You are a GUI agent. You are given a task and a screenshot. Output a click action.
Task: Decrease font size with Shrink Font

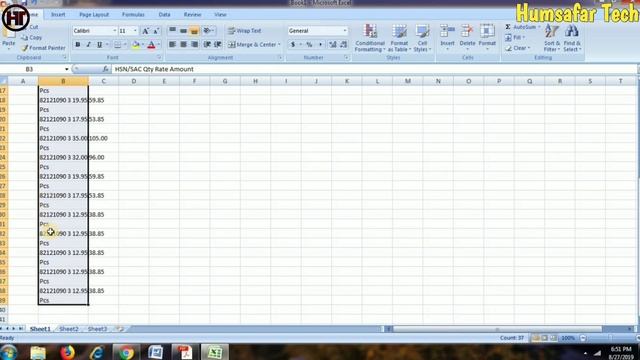(x=156, y=31)
